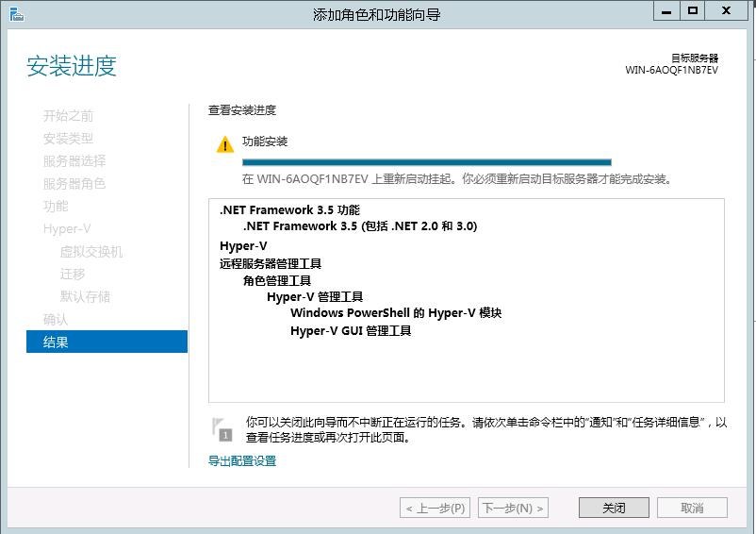Click the 安装进度 page title
Screen dimensions: 756x534
72,66
